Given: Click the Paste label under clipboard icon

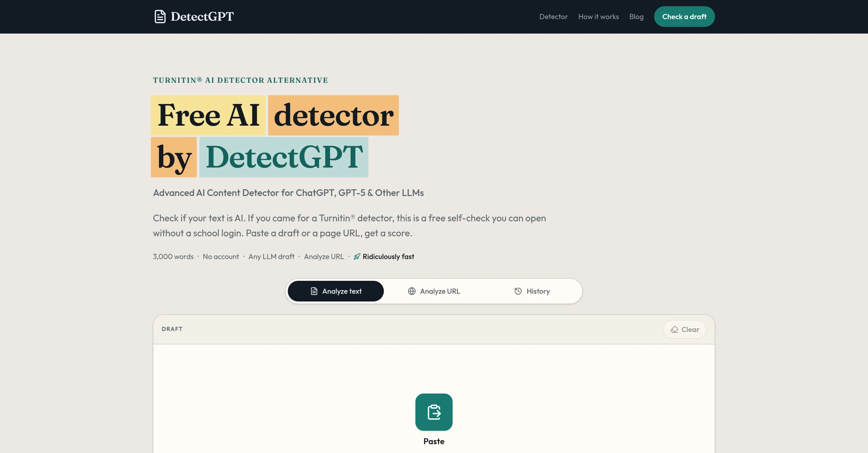Looking at the screenshot, I should click(434, 441).
